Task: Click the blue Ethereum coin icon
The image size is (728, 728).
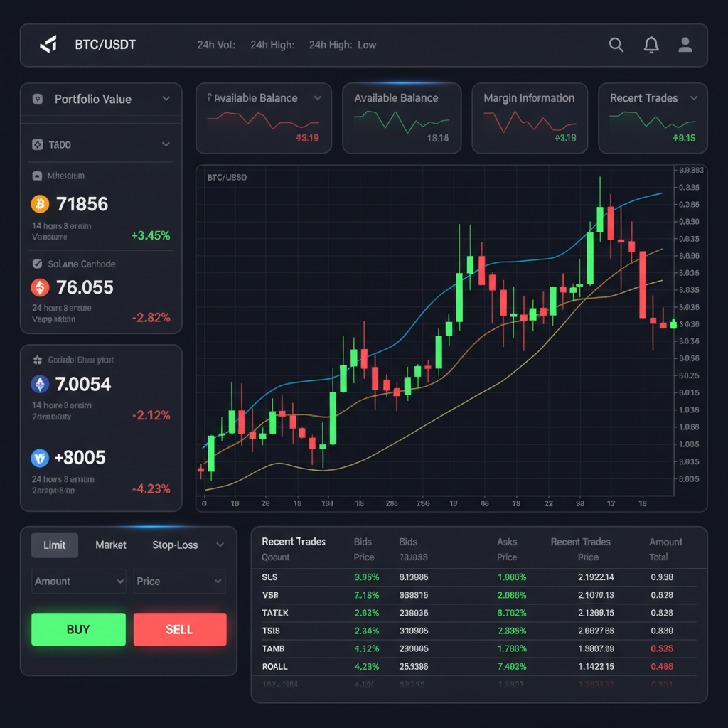Action: pos(40,384)
